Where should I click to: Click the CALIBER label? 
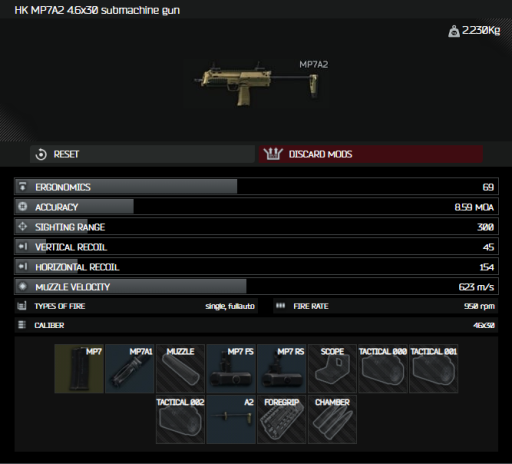tap(49, 325)
